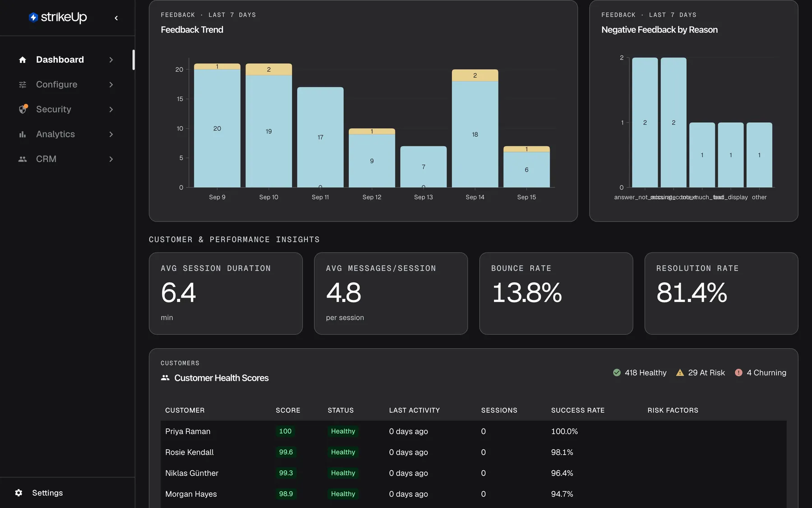Click the At Risk warning triangle icon

point(680,373)
